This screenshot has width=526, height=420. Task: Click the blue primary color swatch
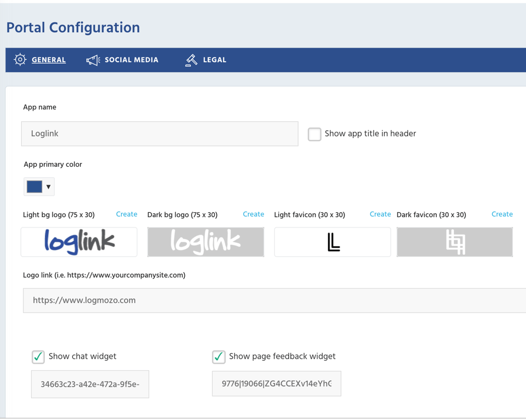[34, 186]
